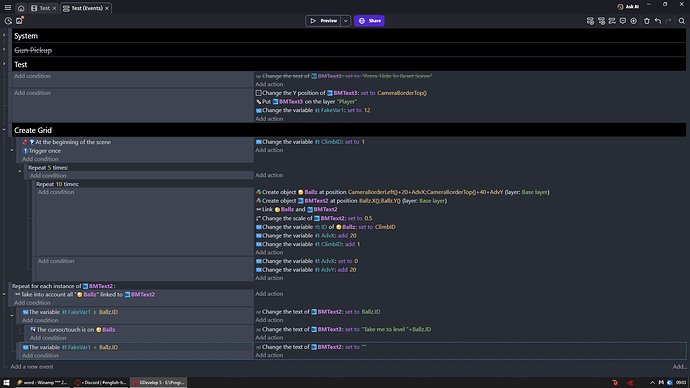Select the Test (Events) tab
This screenshot has height=388, width=690.
click(x=82, y=8)
